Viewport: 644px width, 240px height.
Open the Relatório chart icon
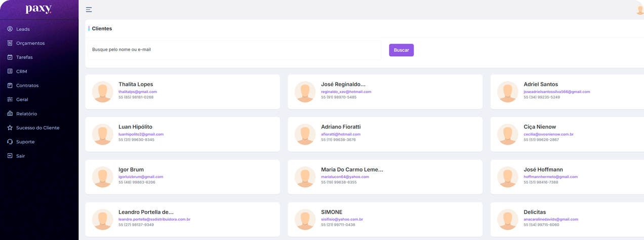coord(10,113)
